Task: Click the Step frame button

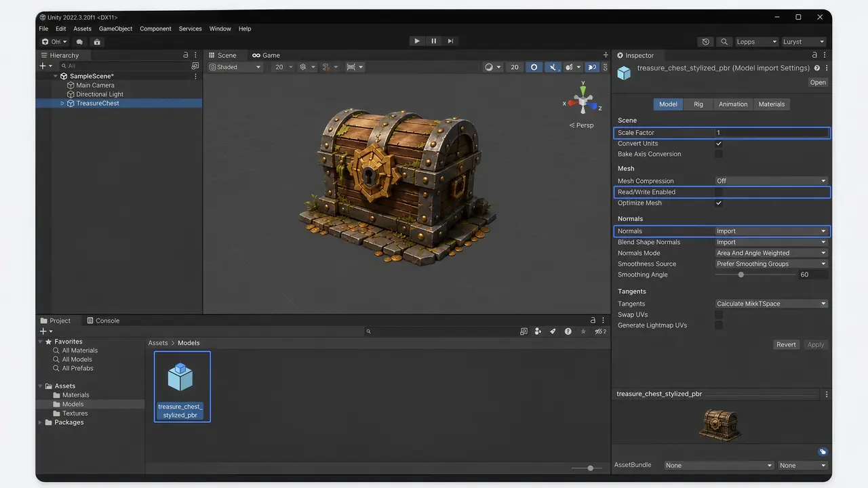Action: tap(450, 41)
